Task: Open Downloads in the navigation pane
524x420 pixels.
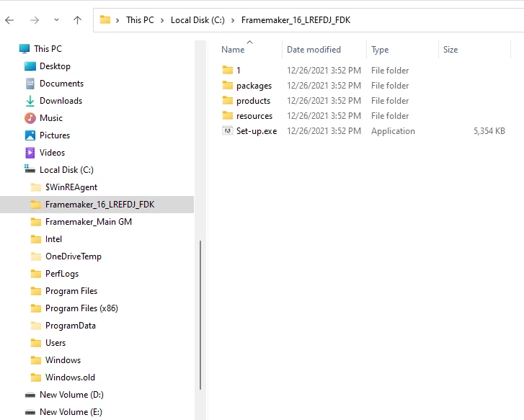Action: tap(61, 101)
